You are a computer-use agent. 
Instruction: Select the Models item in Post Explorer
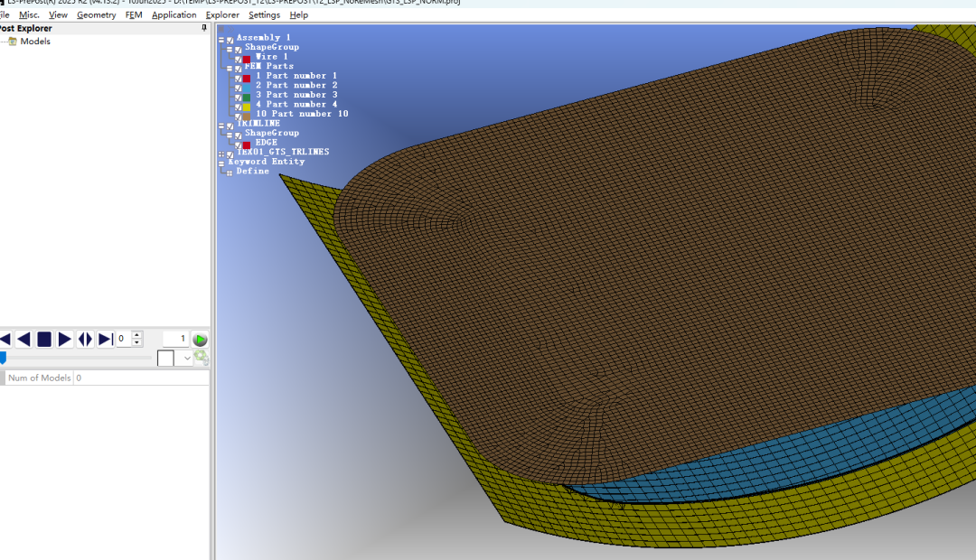tap(35, 41)
